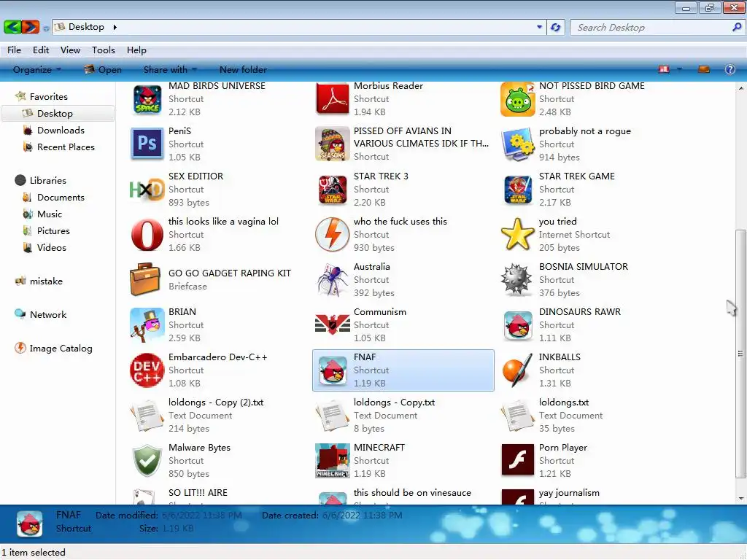Open the MAD BIRDS UNIVERSE shortcut icon
Image resolution: width=747 pixels, height=560 pixels.
[147, 99]
